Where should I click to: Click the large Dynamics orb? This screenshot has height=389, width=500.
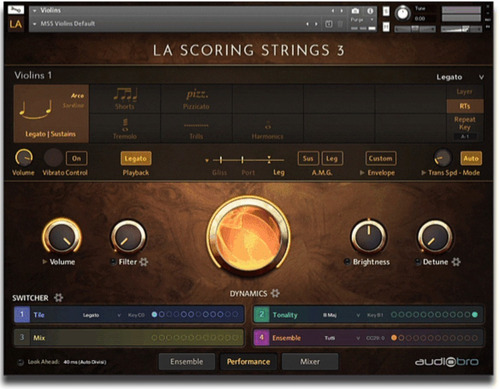coord(248,237)
